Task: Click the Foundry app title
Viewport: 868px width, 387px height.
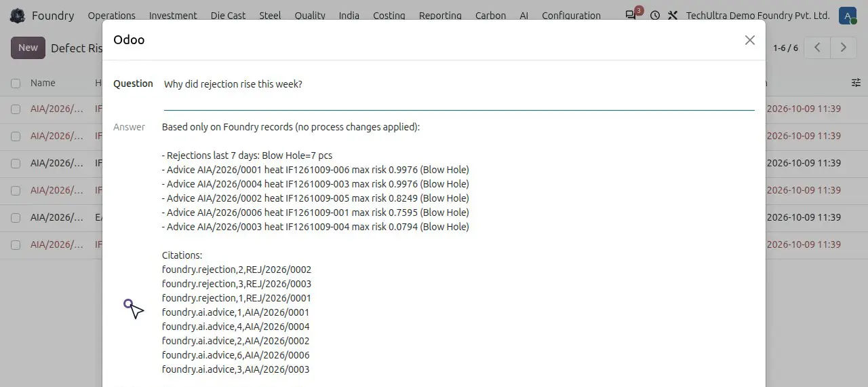Action: pos(53,16)
